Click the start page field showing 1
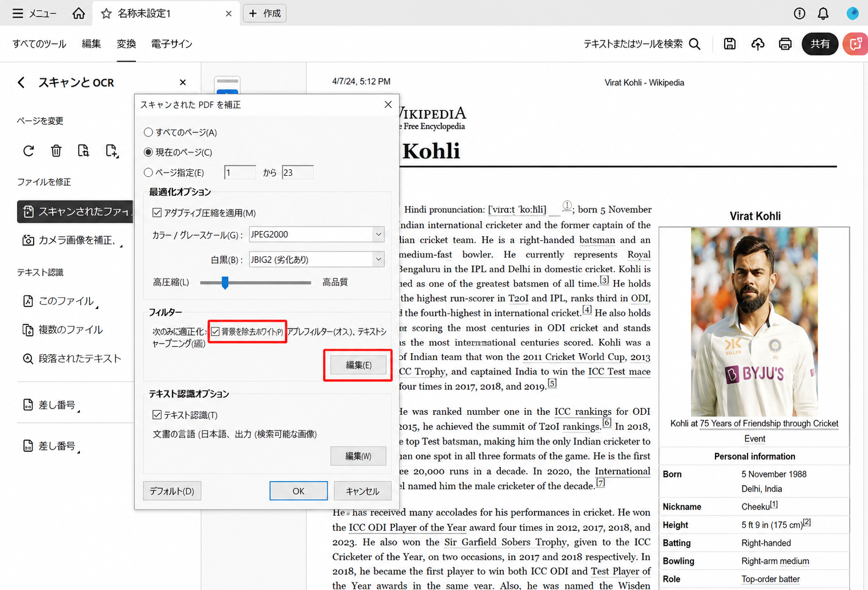This screenshot has height=590, width=868. pos(240,172)
